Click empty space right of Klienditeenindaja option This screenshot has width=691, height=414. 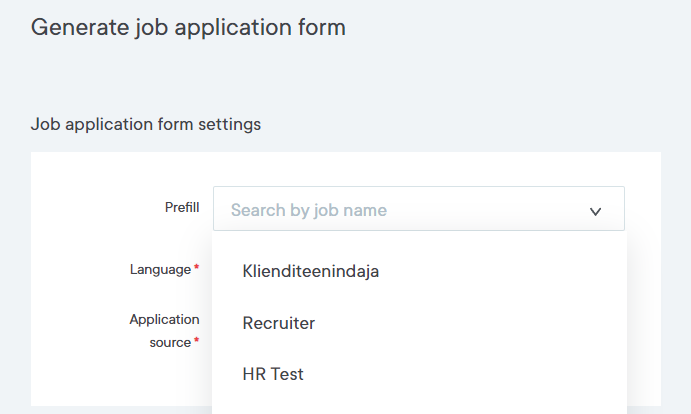pos(500,270)
